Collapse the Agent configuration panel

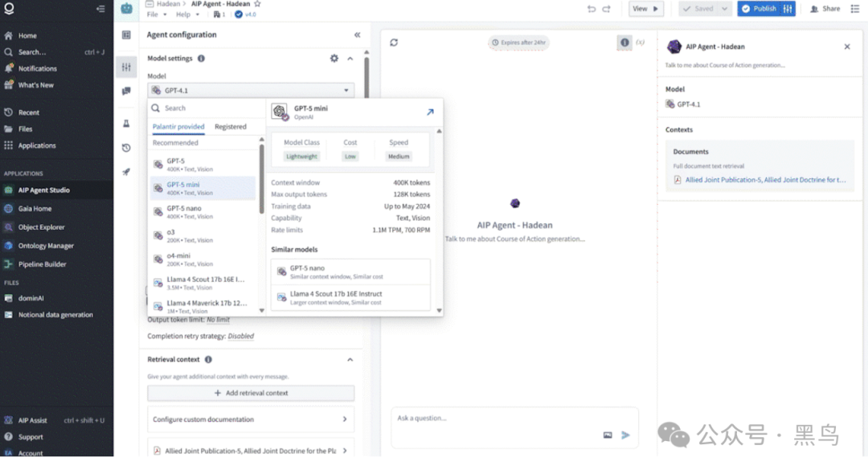(x=357, y=35)
